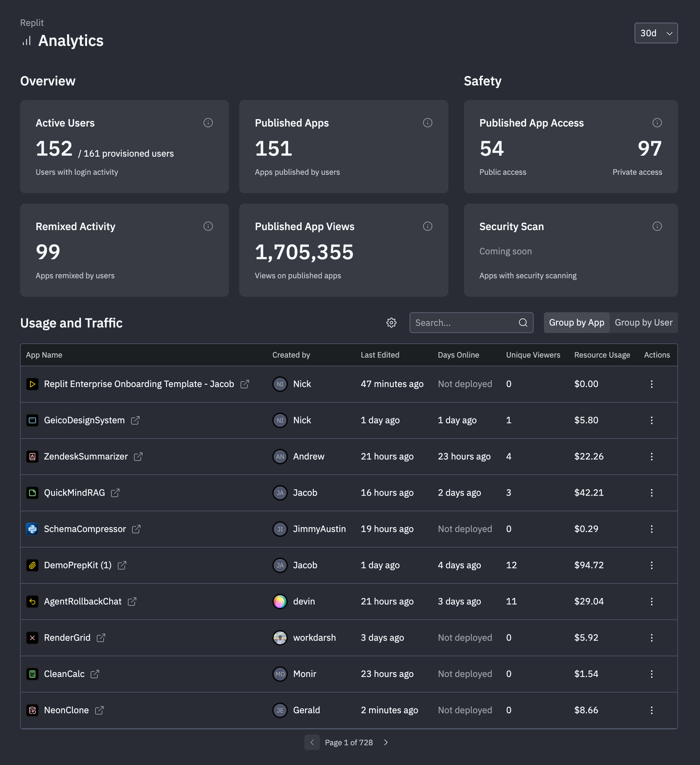The image size is (700, 765).
Task: Open the table settings gear icon
Action: point(391,323)
